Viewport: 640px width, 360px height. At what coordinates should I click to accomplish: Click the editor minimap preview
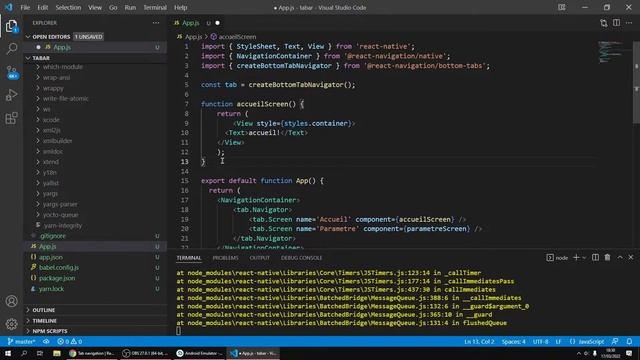[611, 52]
